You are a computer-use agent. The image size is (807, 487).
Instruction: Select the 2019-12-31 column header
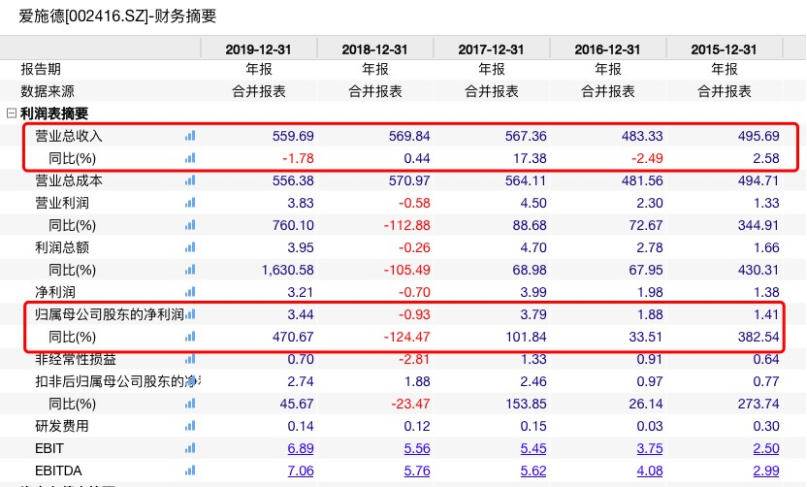(259, 49)
